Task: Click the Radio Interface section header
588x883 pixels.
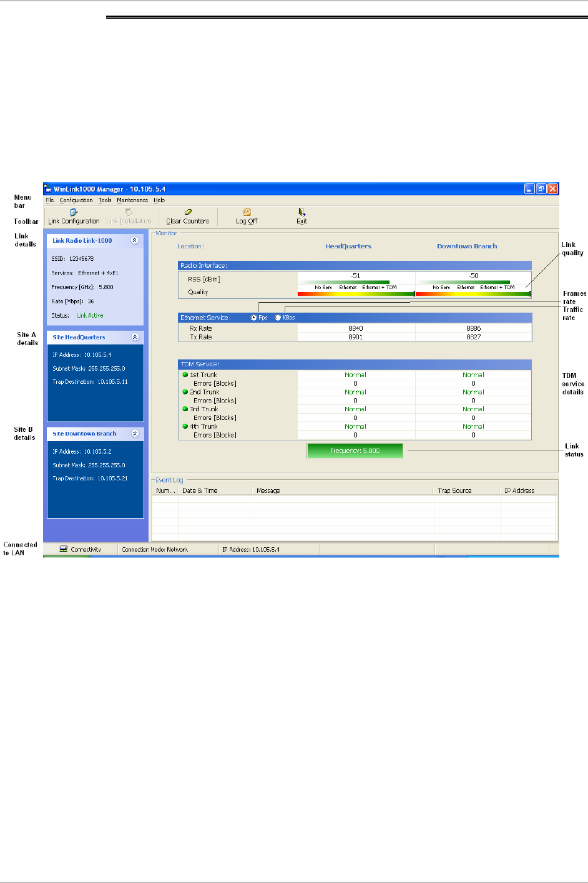Action: click(x=355, y=265)
